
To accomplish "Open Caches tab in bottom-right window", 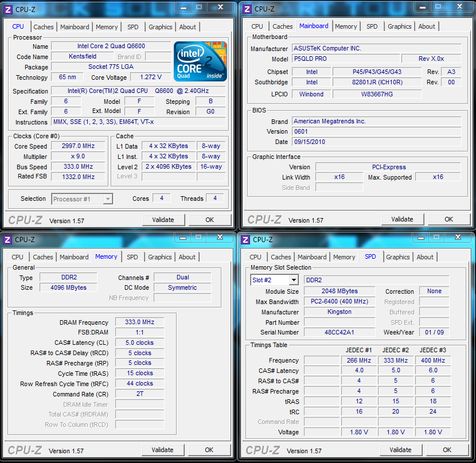I will coord(281,257).
